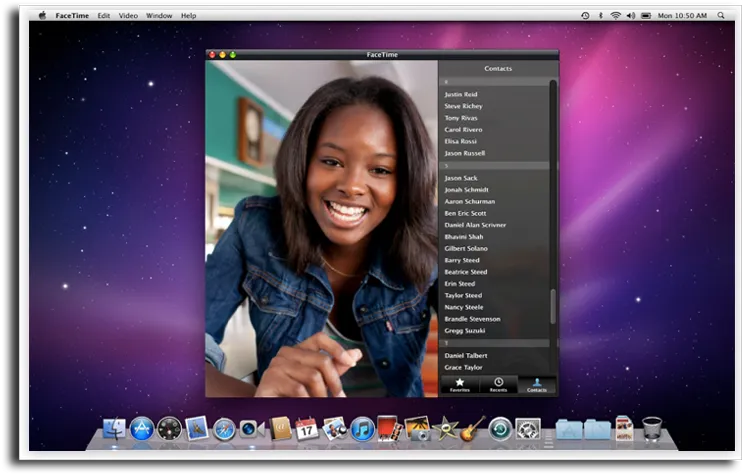Open the Applications folder in Dock
742x474 pixels.
click(x=569, y=429)
